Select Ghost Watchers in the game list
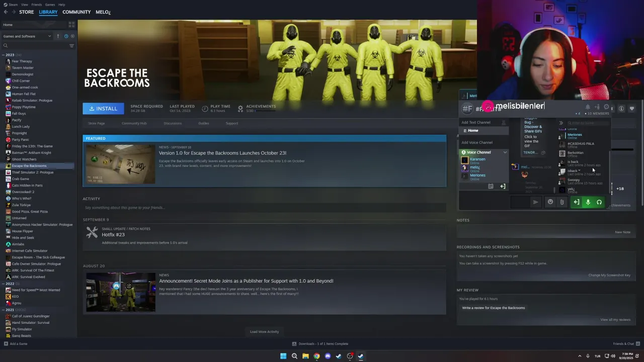 (24, 159)
